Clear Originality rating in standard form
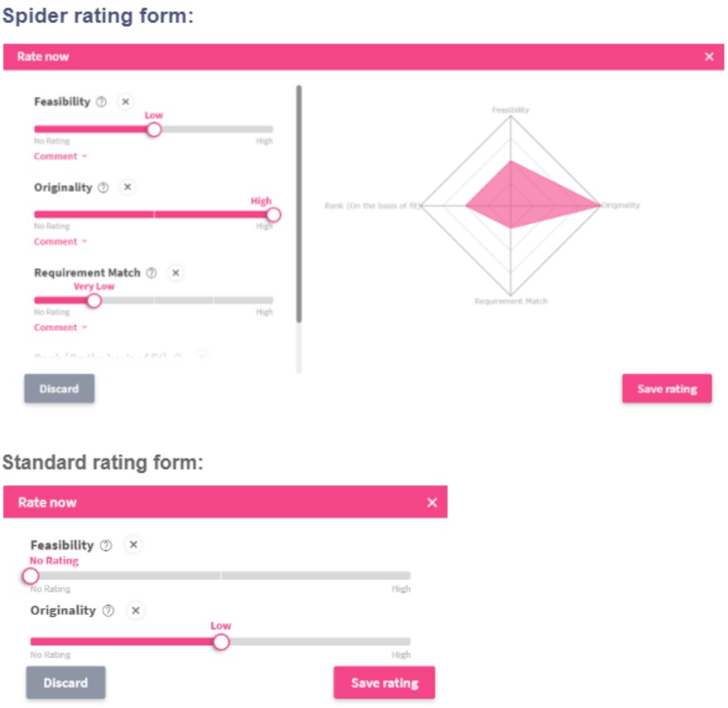 coord(136,611)
